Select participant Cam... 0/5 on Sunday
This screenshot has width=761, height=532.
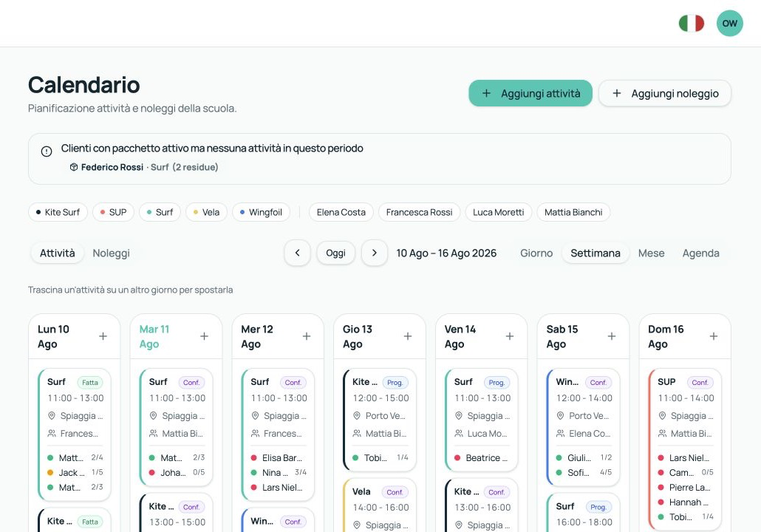coord(686,472)
